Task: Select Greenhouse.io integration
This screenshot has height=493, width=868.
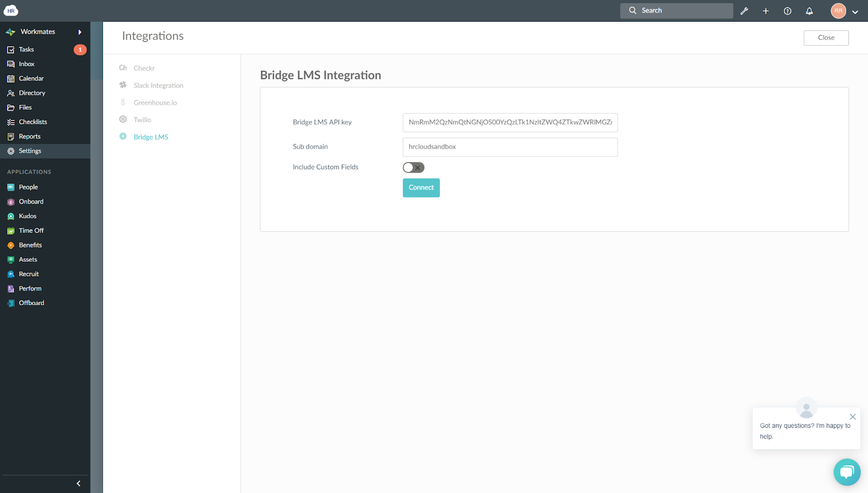Action: (155, 103)
